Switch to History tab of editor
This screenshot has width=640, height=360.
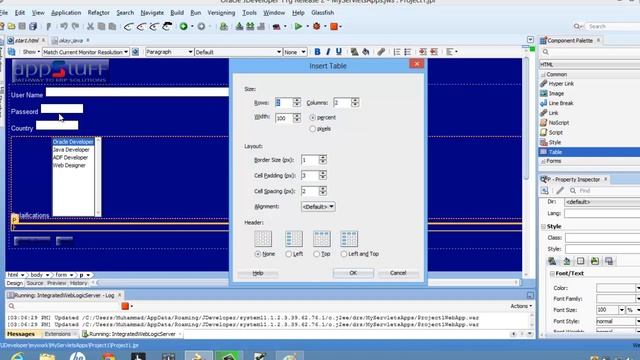[x=78, y=283]
